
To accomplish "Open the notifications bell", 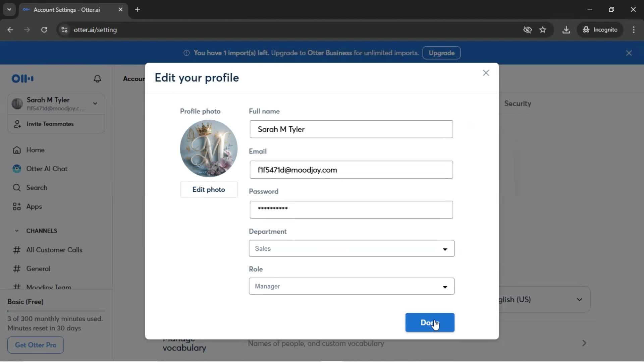I will pos(97,79).
